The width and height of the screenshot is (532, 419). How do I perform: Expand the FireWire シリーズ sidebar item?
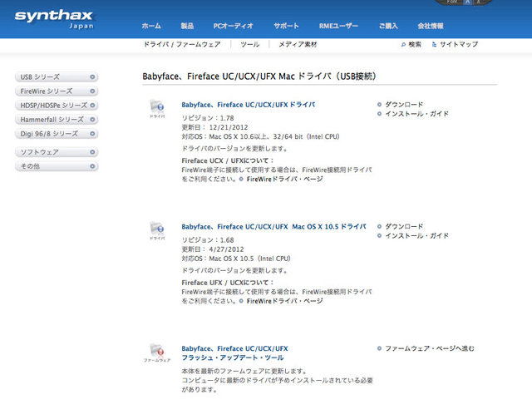pos(57,91)
